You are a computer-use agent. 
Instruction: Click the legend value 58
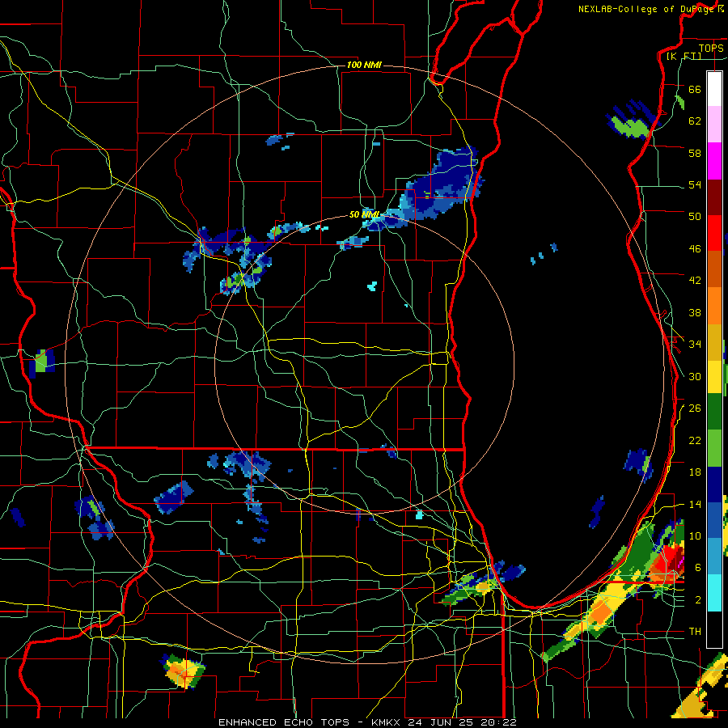coord(695,153)
